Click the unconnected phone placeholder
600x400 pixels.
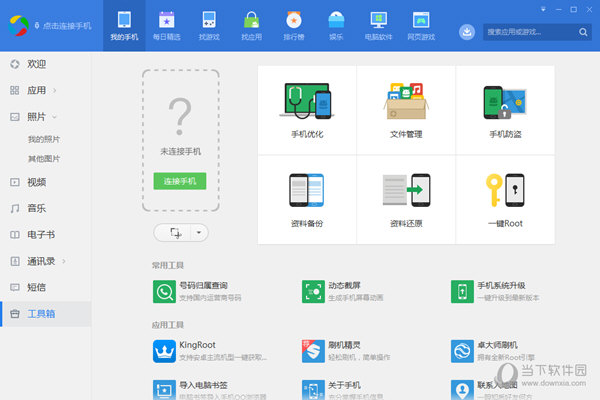(x=181, y=140)
